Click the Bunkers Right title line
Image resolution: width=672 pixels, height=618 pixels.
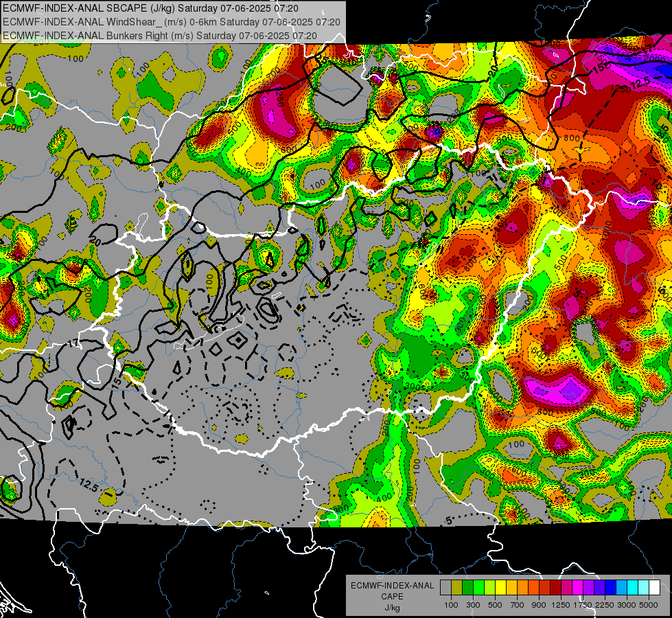click(x=160, y=36)
